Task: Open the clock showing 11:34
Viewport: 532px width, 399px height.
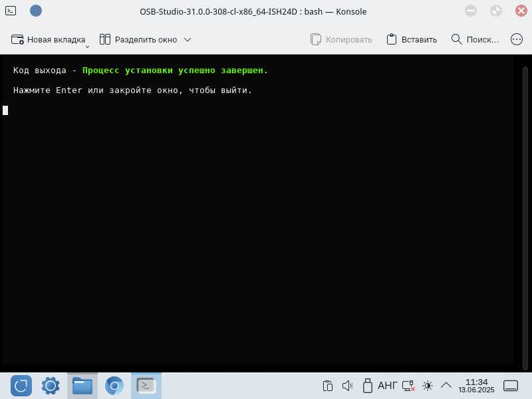Action: pos(476,386)
